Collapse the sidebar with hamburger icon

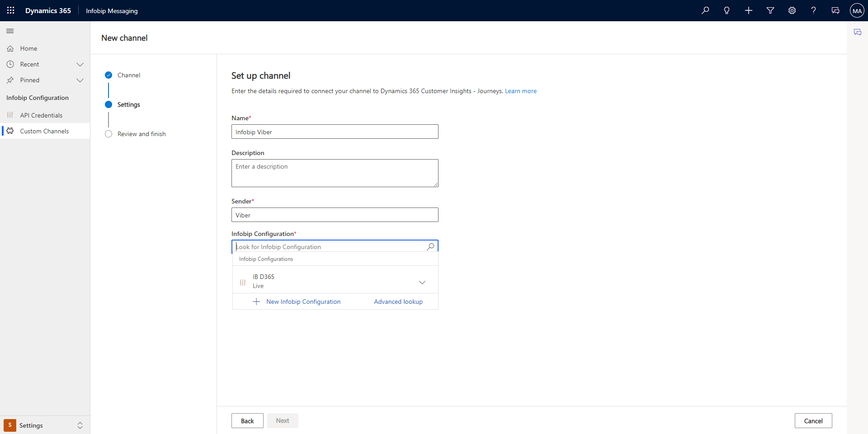tap(10, 31)
